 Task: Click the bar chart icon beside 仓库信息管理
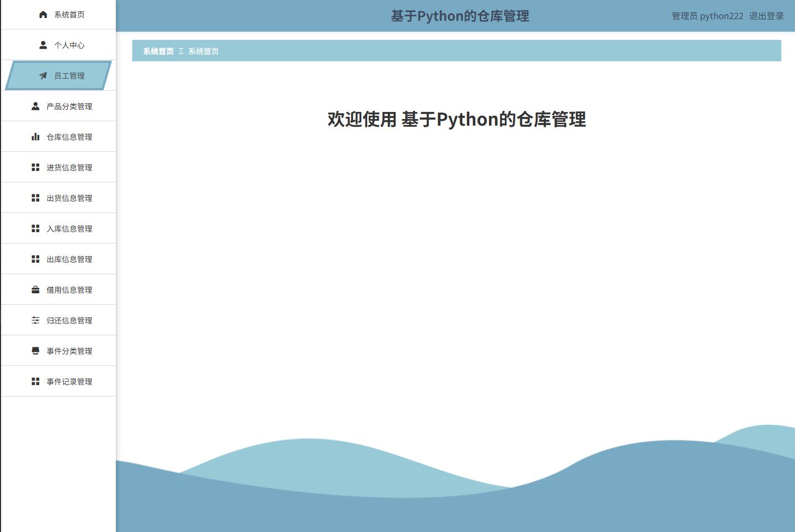pyautogui.click(x=36, y=137)
